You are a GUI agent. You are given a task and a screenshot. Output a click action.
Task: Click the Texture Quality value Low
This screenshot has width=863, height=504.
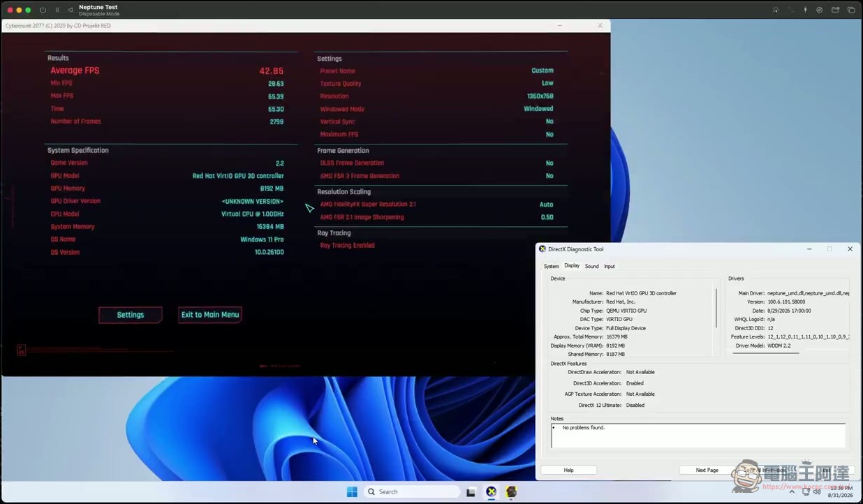[x=547, y=83]
